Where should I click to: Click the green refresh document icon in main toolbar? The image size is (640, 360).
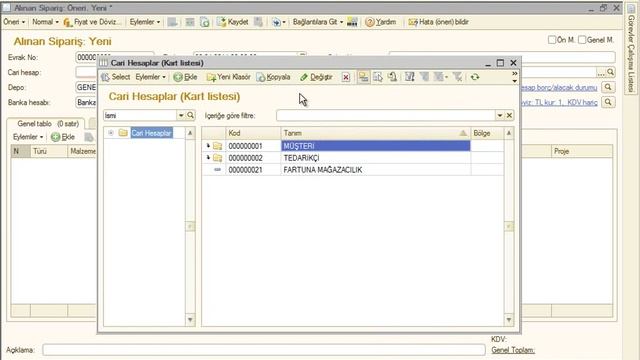pyautogui.click(x=204, y=22)
